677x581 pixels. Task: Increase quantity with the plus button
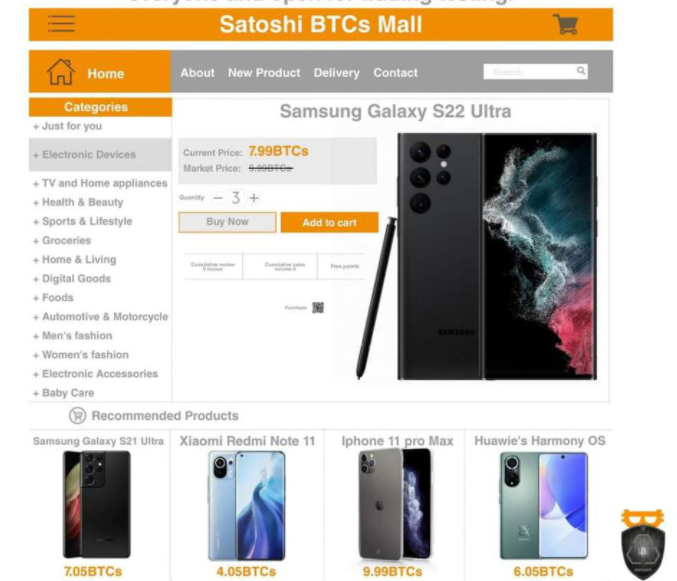(x=254, y=198)
